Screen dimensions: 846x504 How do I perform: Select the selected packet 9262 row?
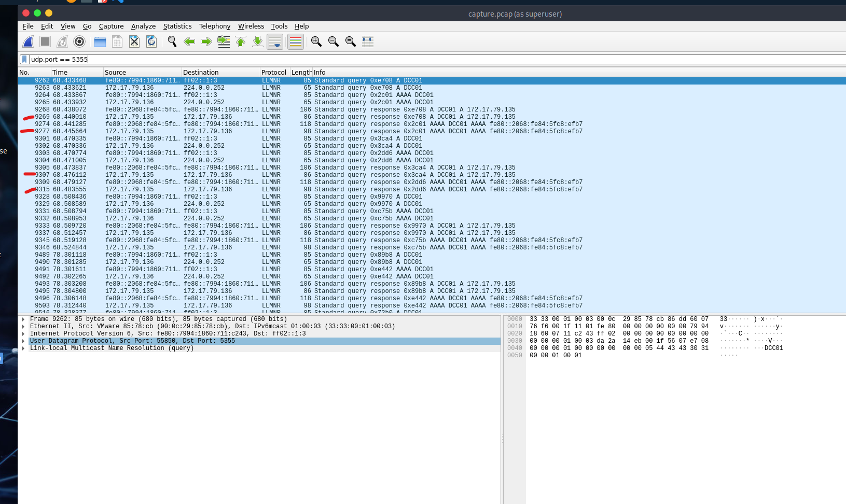[x=432, y=80]
